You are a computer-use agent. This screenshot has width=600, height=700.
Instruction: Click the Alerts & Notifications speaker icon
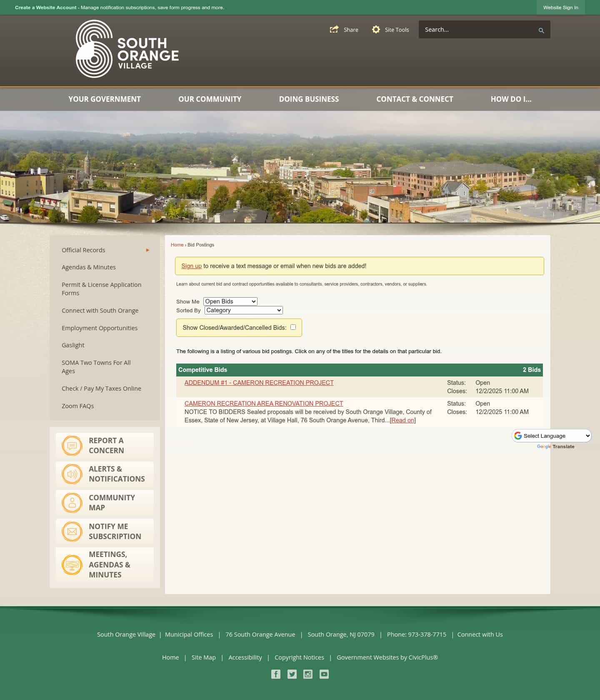(72, 474)
